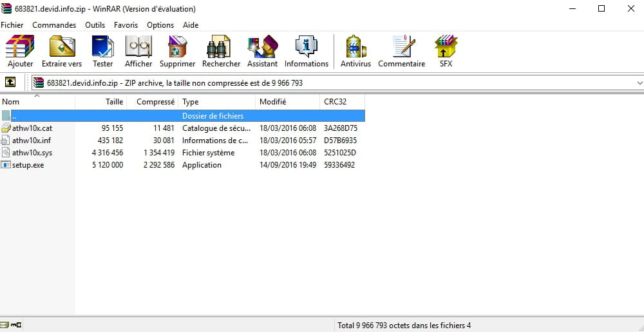Click CRC32 value 59336492
The image size is (644, 332).
(x=339, y=165)
